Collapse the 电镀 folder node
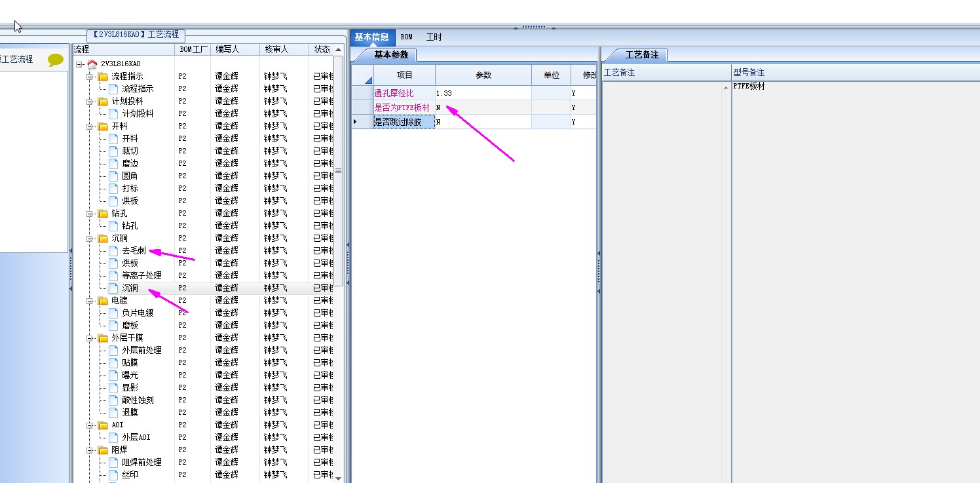This screenshot has width=980, height=483. [90, 300]
